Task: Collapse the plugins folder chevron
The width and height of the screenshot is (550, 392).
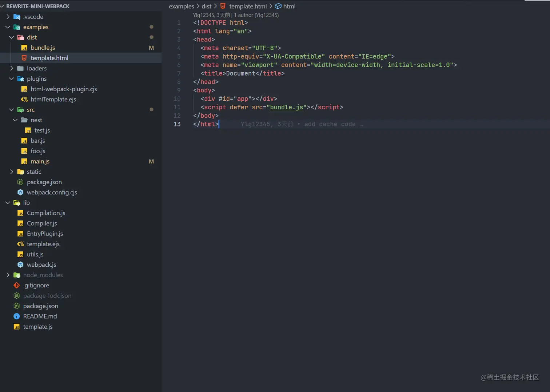Action: tap(12, 79)
